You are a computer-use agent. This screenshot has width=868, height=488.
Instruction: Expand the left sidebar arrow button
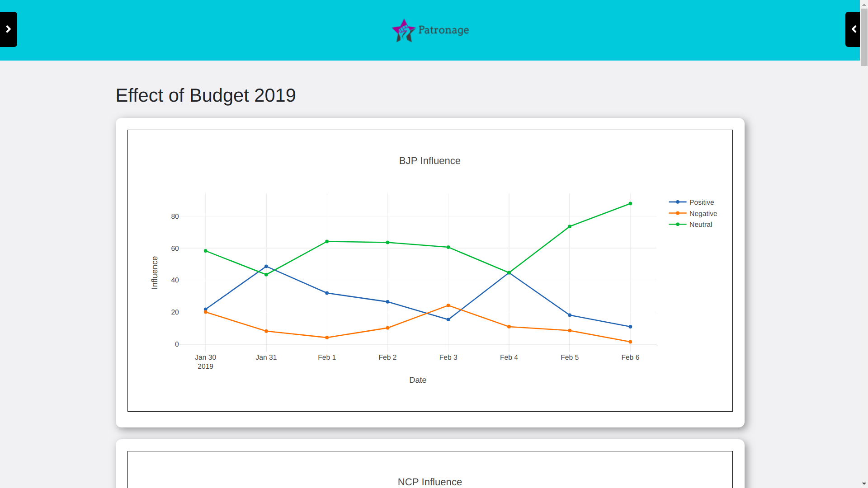point(8,29)
